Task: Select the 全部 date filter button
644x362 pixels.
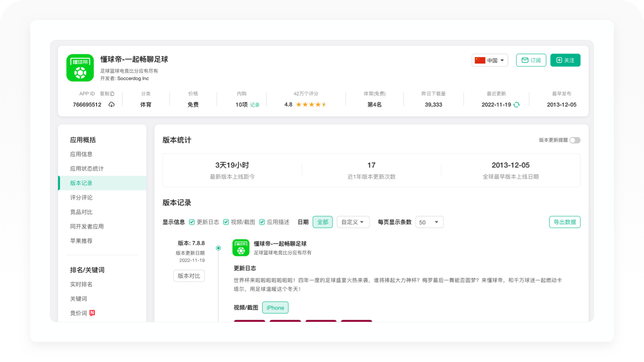Action: [323, 222]
